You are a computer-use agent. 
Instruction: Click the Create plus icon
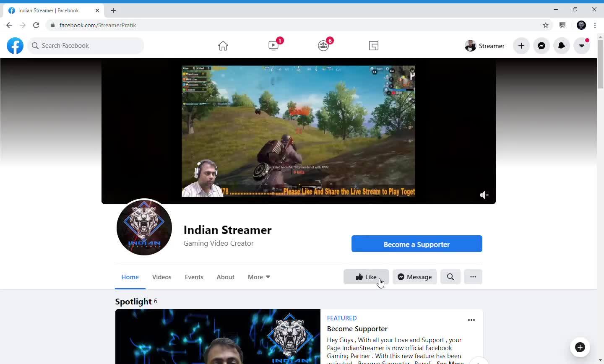tap(521, 46)
